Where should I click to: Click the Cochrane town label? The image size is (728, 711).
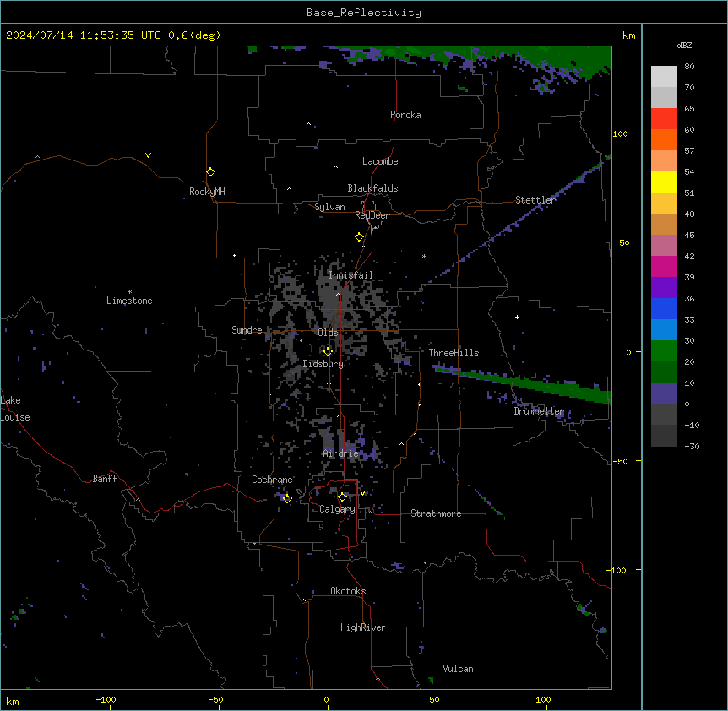[x=272, y=480]
